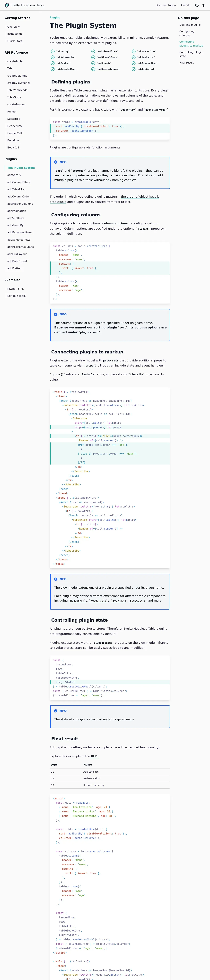The height and width of the screenshot is (980, 210).
Task: Open the Editable Table example
Action: tap(16, 296)
